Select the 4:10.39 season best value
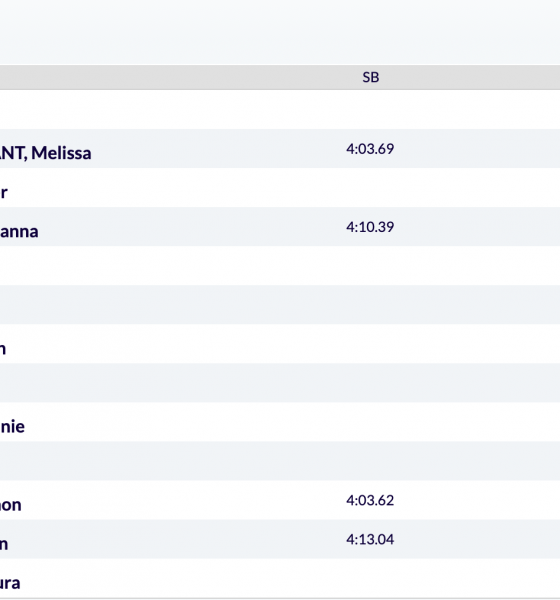This screenshot has height=600, width=560. tap(370, 227)
